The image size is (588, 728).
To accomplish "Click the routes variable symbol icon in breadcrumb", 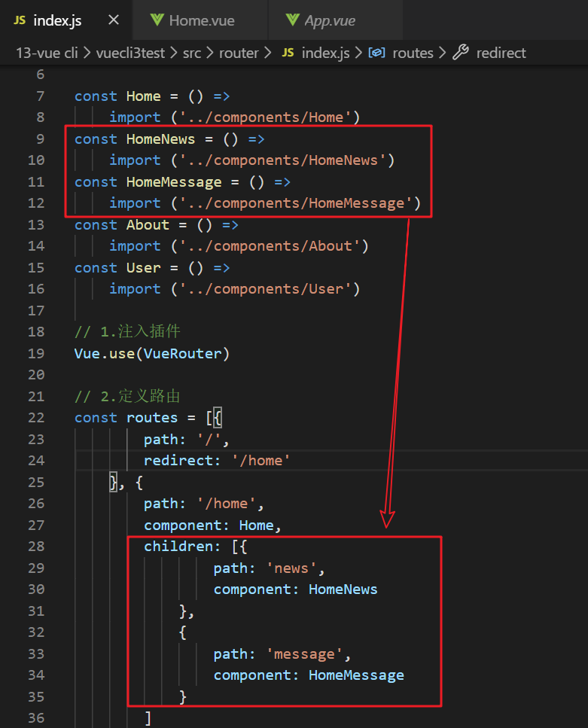I will 376,53.
